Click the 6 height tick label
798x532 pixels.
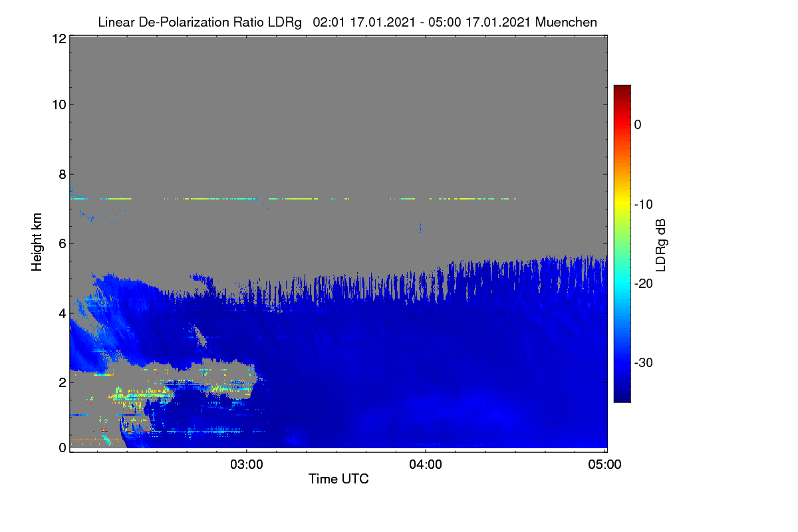click(x=61, y=243)
